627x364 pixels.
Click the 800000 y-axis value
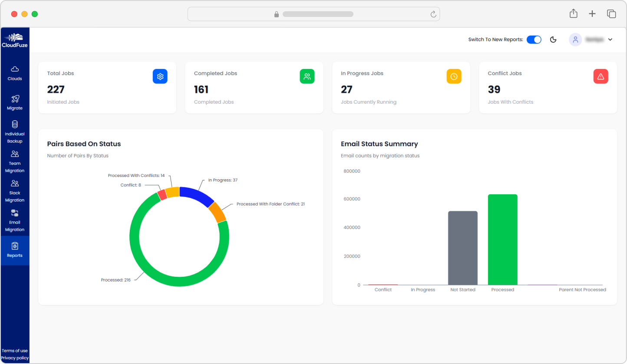point(352,171)
